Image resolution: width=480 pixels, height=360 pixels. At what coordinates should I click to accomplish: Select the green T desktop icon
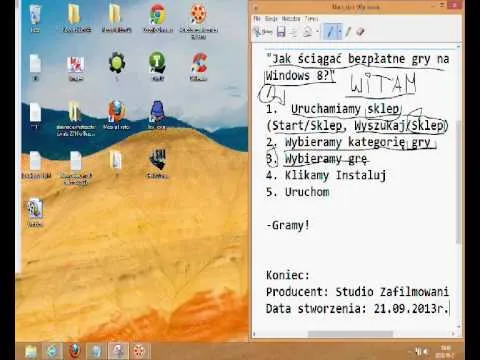pyautogui.click(x=157, y=66)
